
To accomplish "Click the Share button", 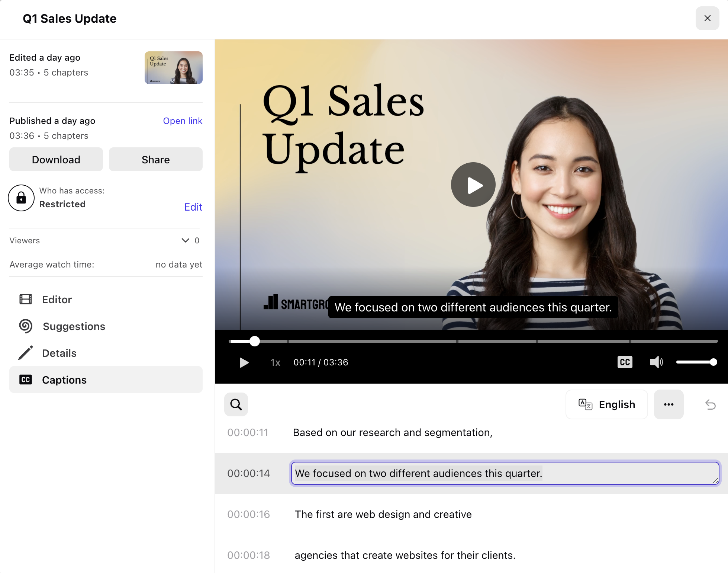I will point(155,160).
